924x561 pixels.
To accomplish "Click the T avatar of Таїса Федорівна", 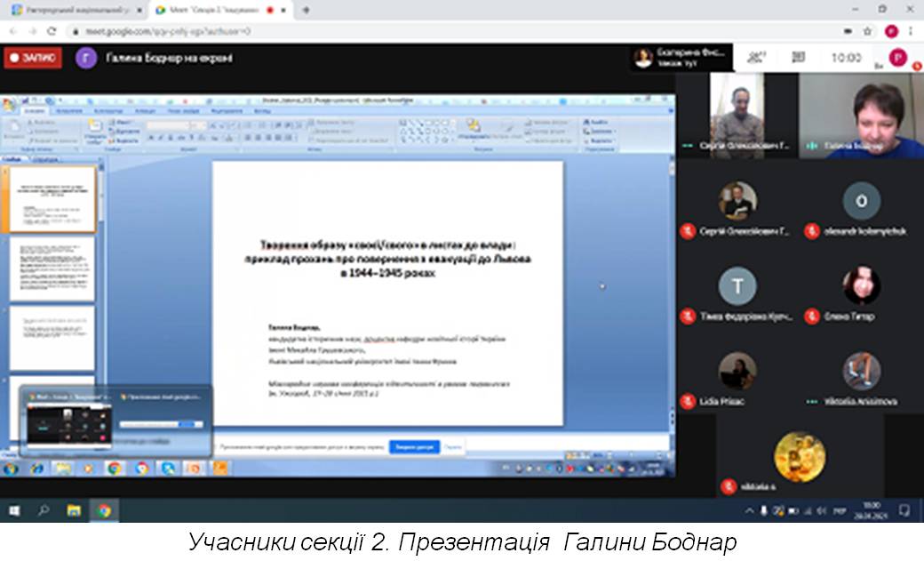I will (737, 285).
